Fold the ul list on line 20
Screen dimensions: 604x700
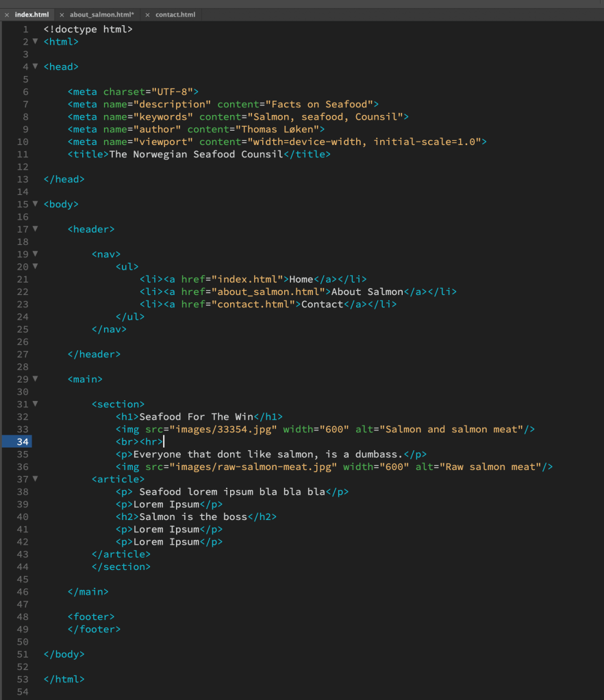coord(35,266)
